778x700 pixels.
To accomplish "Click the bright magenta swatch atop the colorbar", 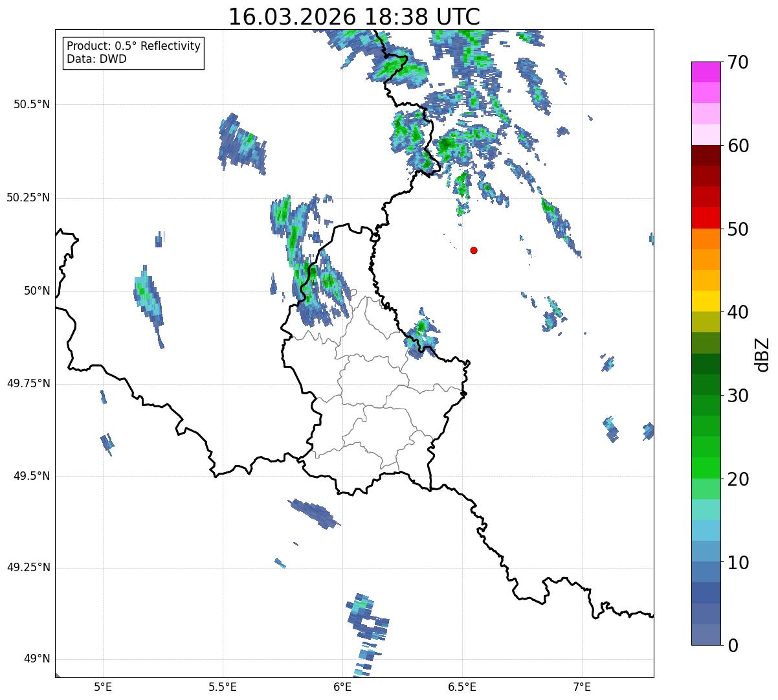I will pyautogui.click(x=705, y=72).
